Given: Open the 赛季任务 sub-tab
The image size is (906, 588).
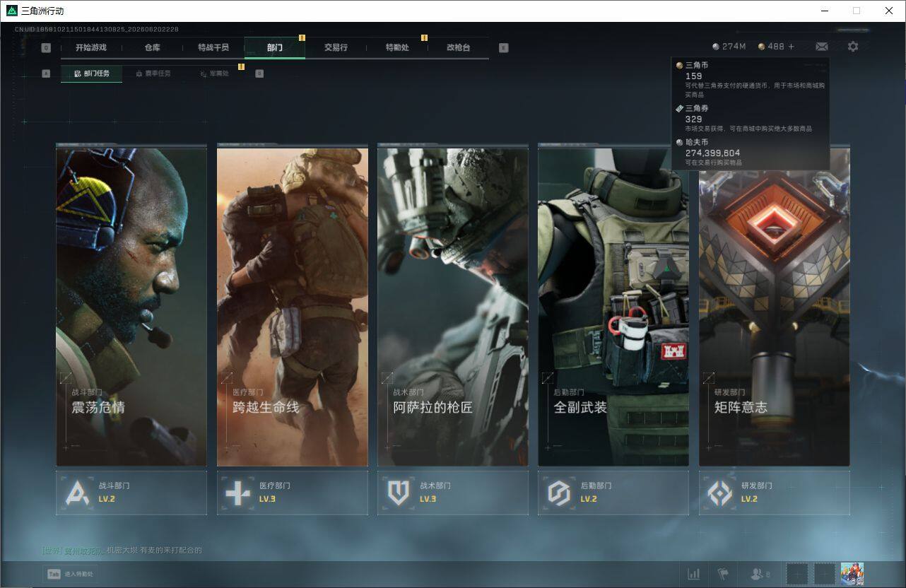Looking at the screenshot, I should point(153,73).
